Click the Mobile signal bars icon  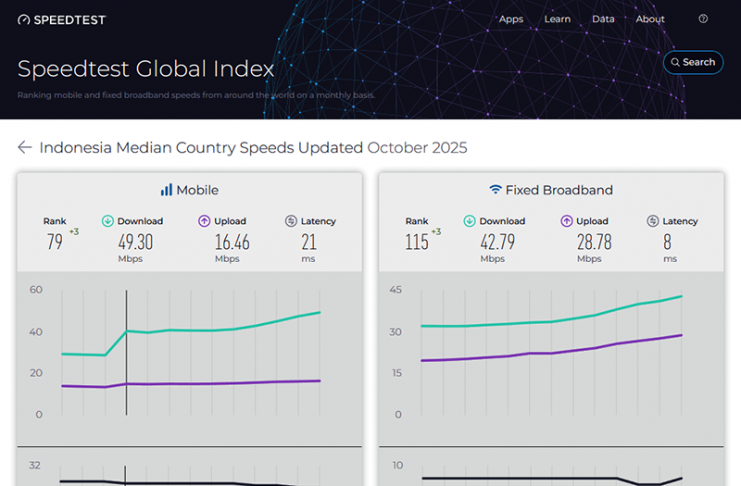click(166, 190)
